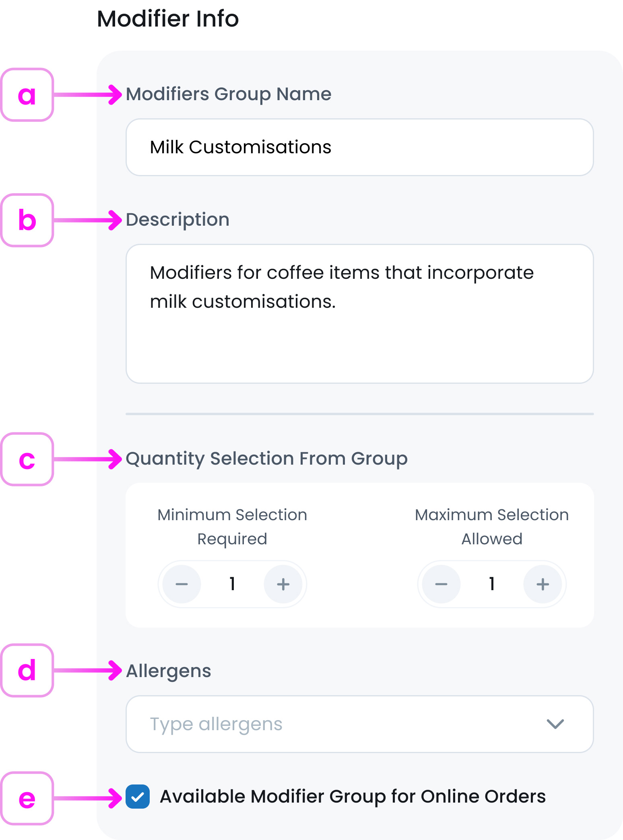The image size is (623, 840).
Task: Uncheck the online orders availability checkbox
Action: (138, 797)
